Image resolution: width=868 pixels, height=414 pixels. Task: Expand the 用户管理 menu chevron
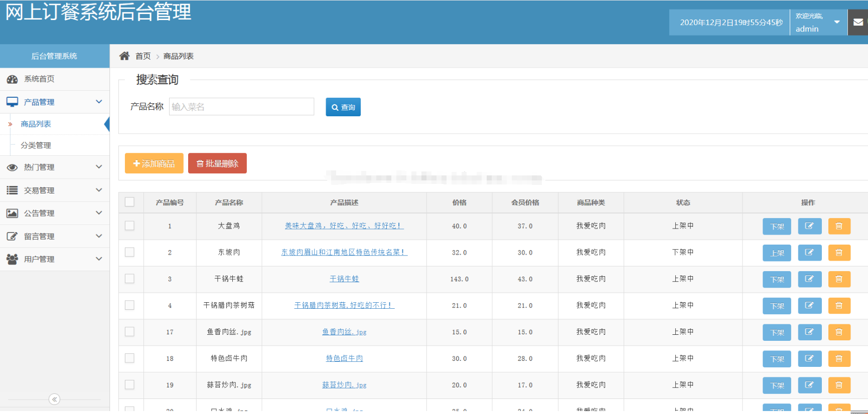point(99,259)
